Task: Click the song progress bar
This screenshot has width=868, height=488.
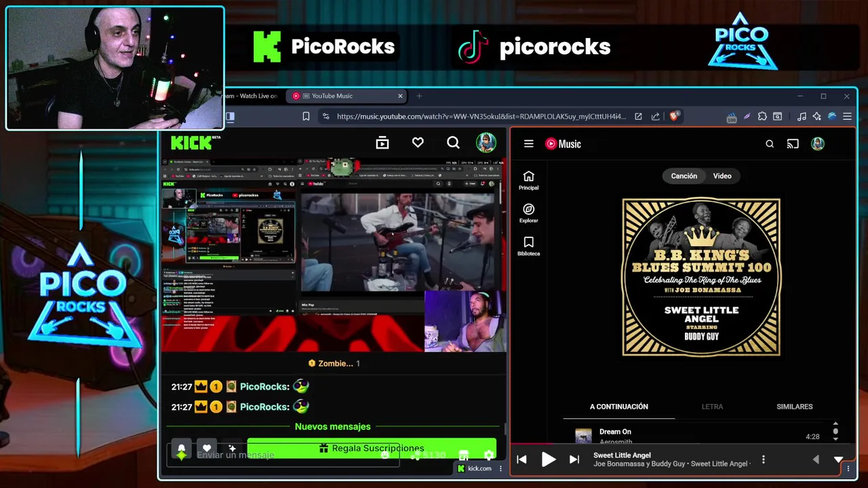Action: point(683,444)
